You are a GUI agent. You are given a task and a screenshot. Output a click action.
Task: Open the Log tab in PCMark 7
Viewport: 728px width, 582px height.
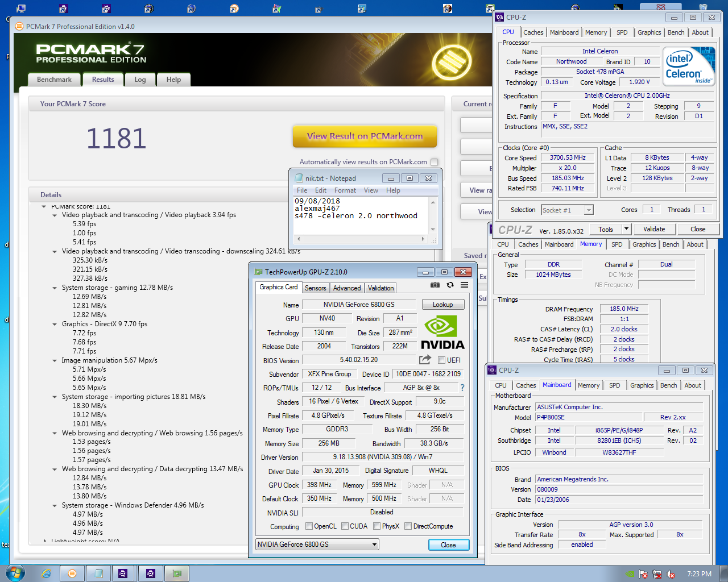pyautogui.click(x=140, y=80)
